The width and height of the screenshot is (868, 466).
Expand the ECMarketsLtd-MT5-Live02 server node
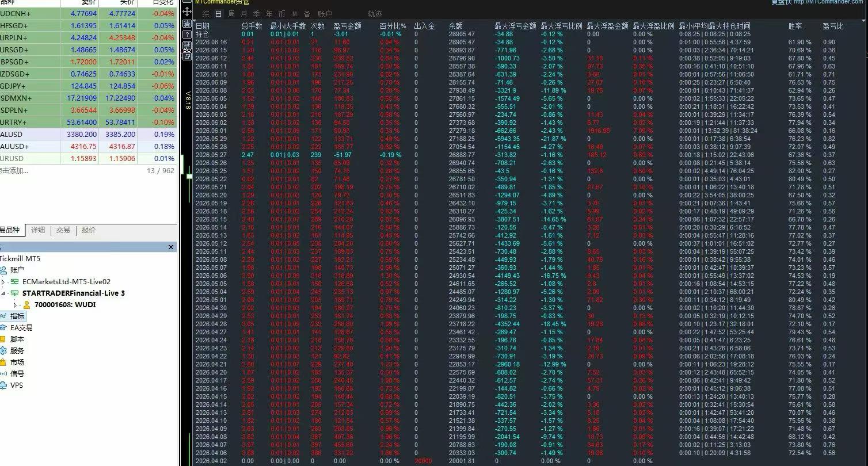point(3,282)
